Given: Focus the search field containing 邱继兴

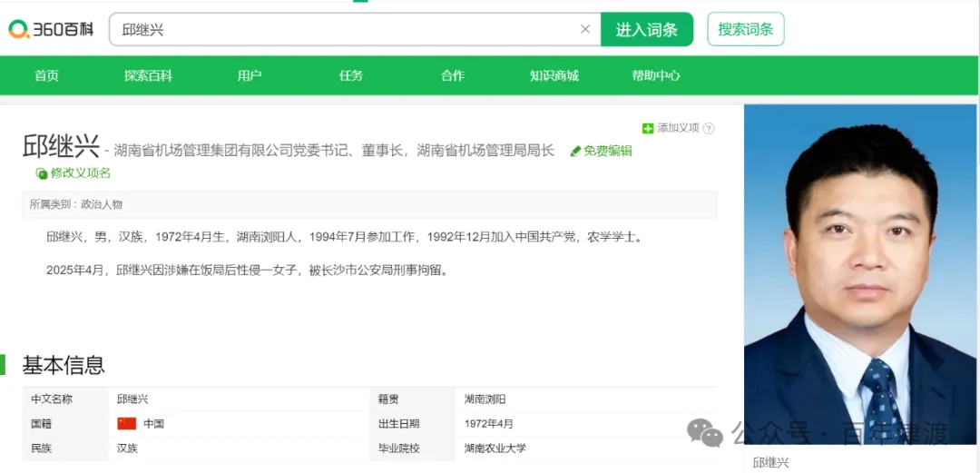Looking at the screenshot, I should coord(355,29).
